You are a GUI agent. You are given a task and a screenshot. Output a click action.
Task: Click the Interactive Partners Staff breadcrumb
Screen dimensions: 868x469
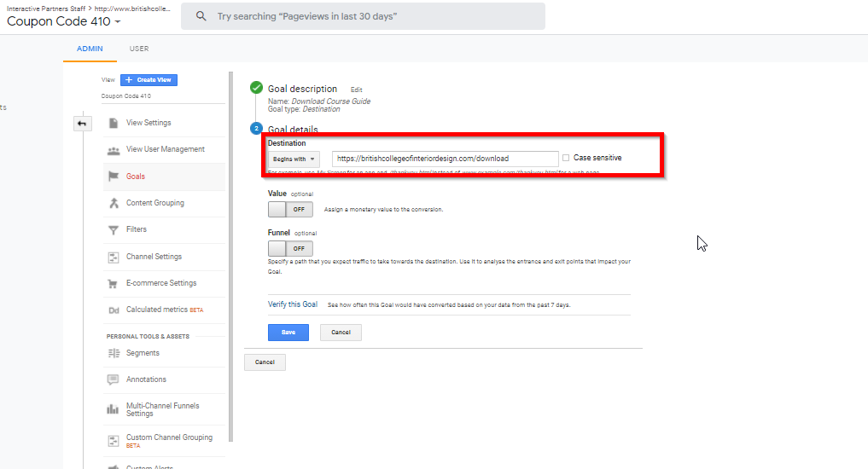[x=46, y=9]
